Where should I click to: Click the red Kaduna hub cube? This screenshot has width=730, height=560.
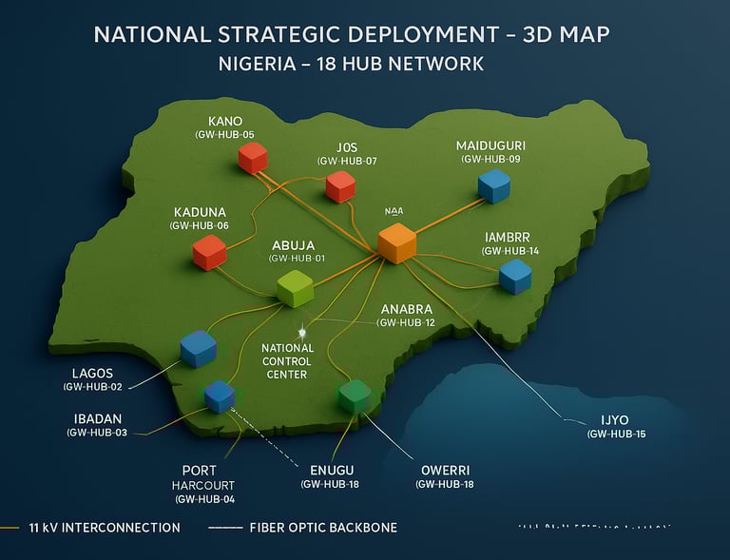click(209, 252)
